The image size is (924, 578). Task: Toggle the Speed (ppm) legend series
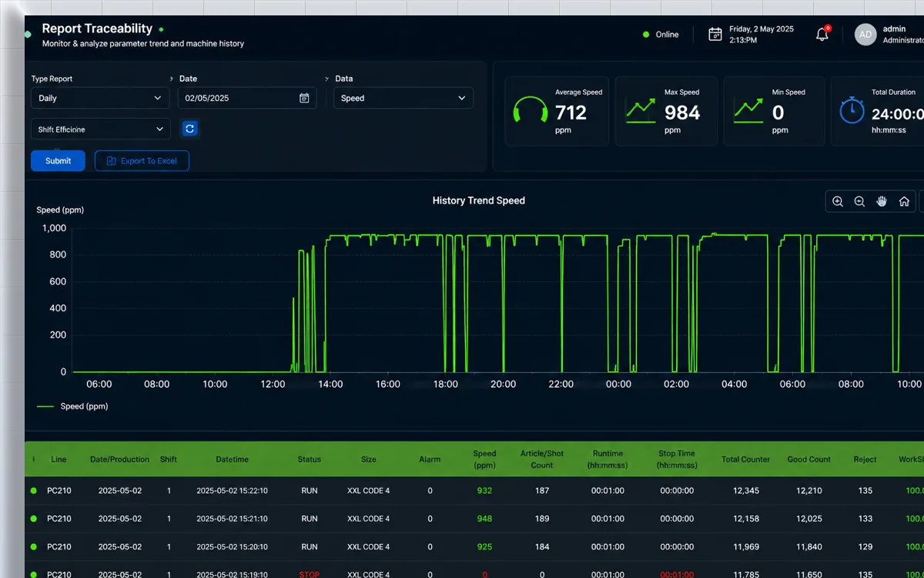tap(72, 406)
